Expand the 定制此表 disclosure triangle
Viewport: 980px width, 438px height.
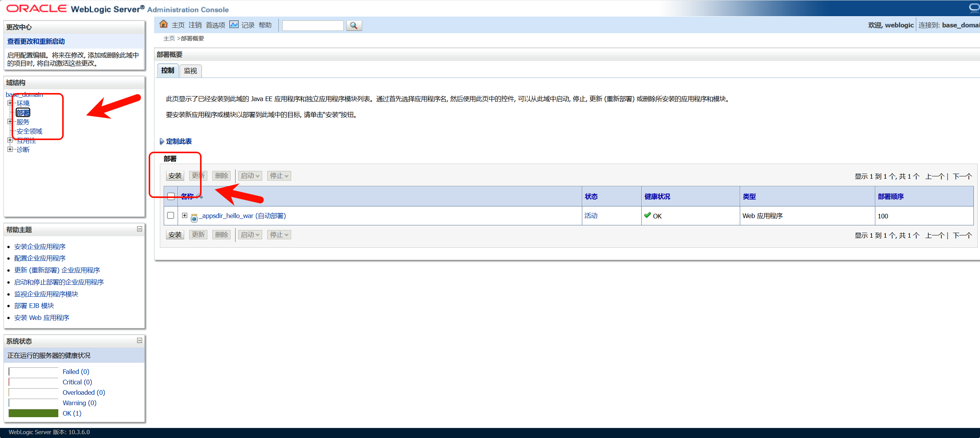[x=162, y=141]
